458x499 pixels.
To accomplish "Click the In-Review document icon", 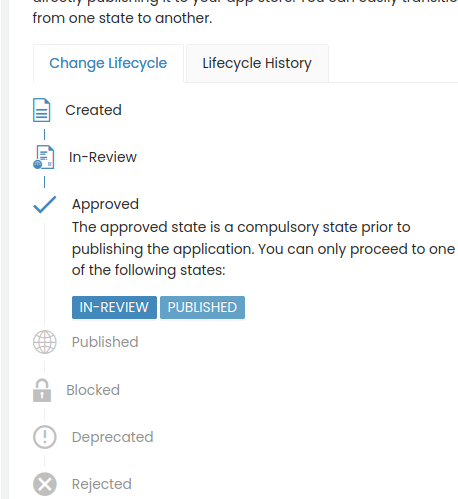I will pyautogui.click(x=44, y=157).
